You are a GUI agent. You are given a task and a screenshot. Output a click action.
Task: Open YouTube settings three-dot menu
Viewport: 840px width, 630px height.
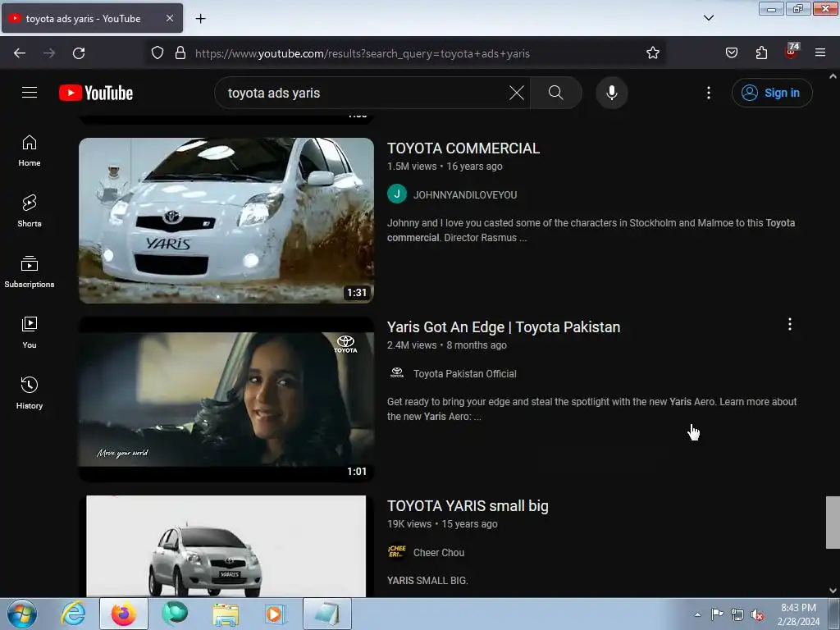point(709,93)
